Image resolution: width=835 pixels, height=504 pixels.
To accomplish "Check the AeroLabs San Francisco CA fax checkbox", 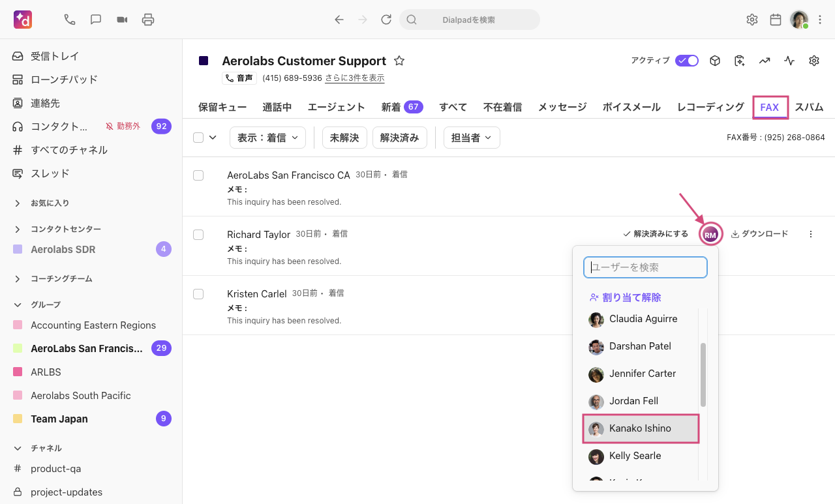I will point(198,175).
